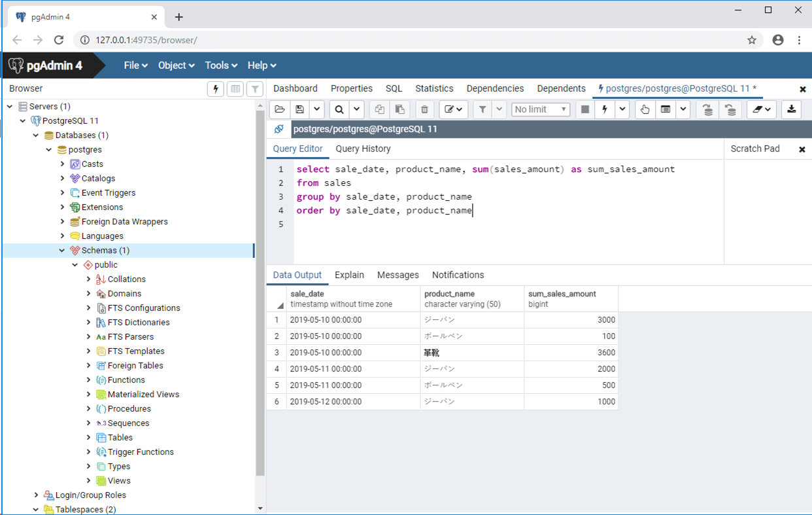Click the hand pointer explain icon
The height and width of the screenshot is (515, 812).
tap(645, 109)
